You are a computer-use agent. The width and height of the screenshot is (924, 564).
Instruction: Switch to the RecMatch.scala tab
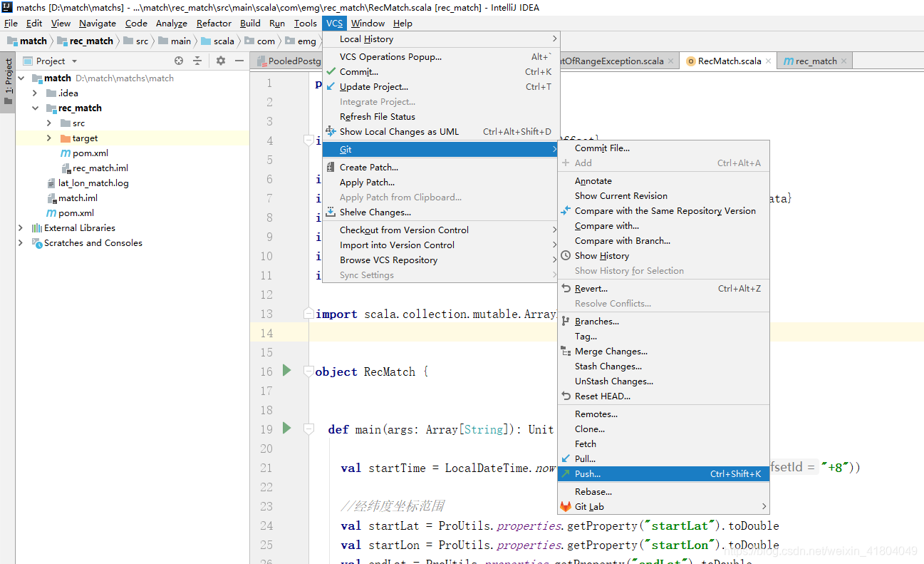point(729,61)
